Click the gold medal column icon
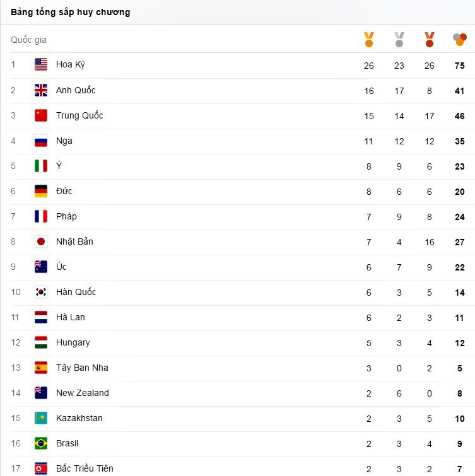The image size is (475, 476). (x=369, y=40)
